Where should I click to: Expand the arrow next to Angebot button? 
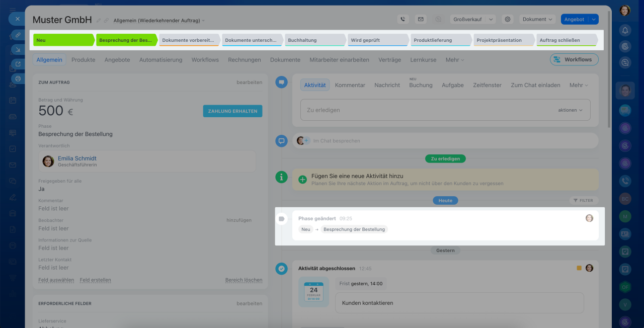594,19
